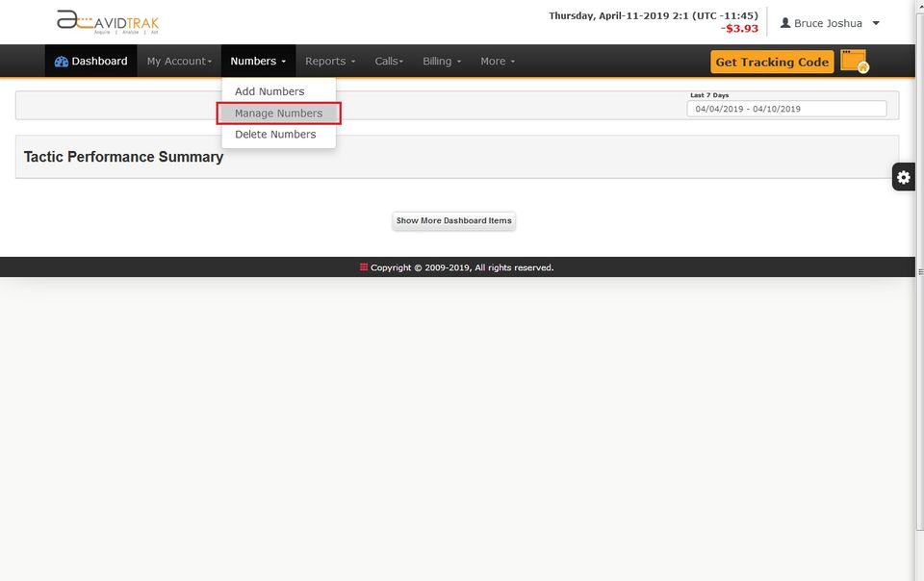Screen dimensions: 924x581
Task: Open the Last 7 Days date range field
Action: click(786, 109)
